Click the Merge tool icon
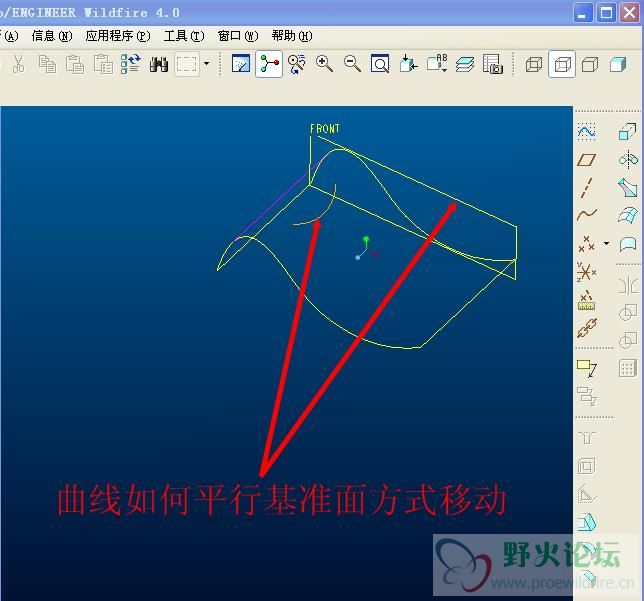Image resolution: width=644 pixels, height=601 pixels. (628, 313)
